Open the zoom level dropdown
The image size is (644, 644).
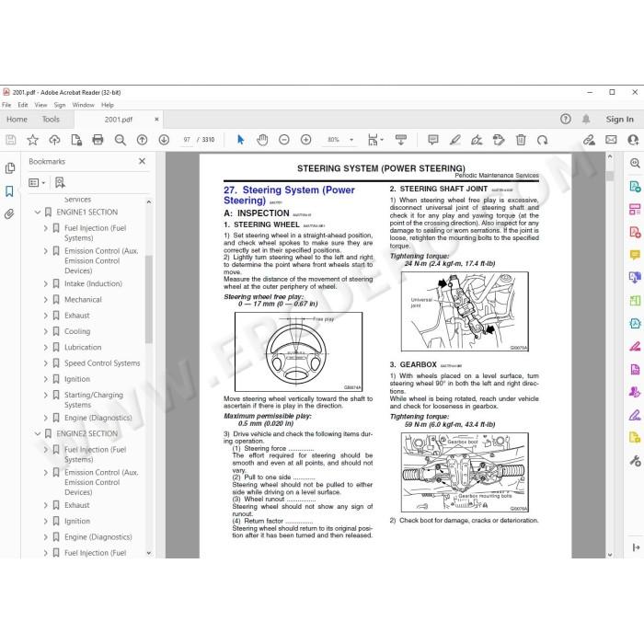351,140
